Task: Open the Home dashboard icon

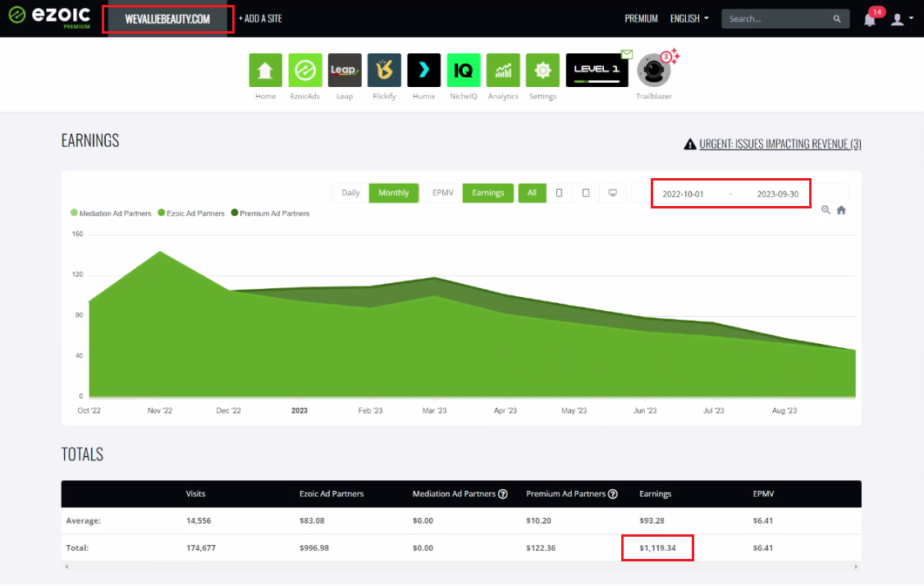Action: click(265, 70)
